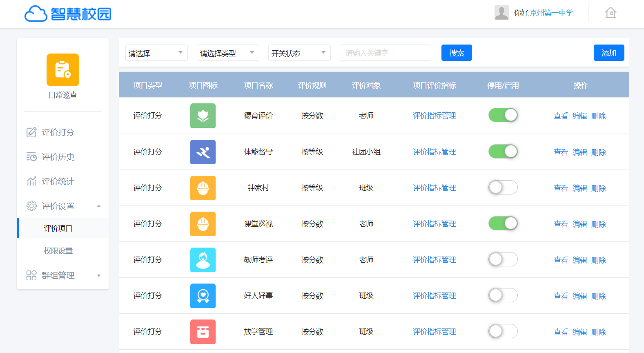Open 评价历史 in the sidebar
Viewport: 644px width, 353px height.
58,157
